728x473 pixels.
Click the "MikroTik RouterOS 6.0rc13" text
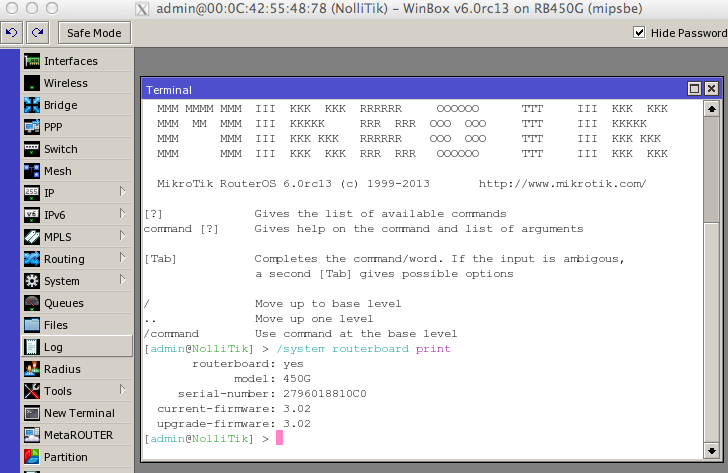tap(244, 184)
